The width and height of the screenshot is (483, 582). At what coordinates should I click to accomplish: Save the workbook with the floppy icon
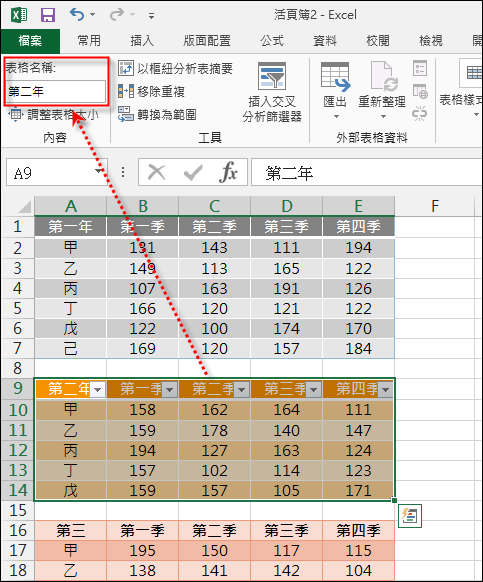point(48,15)
